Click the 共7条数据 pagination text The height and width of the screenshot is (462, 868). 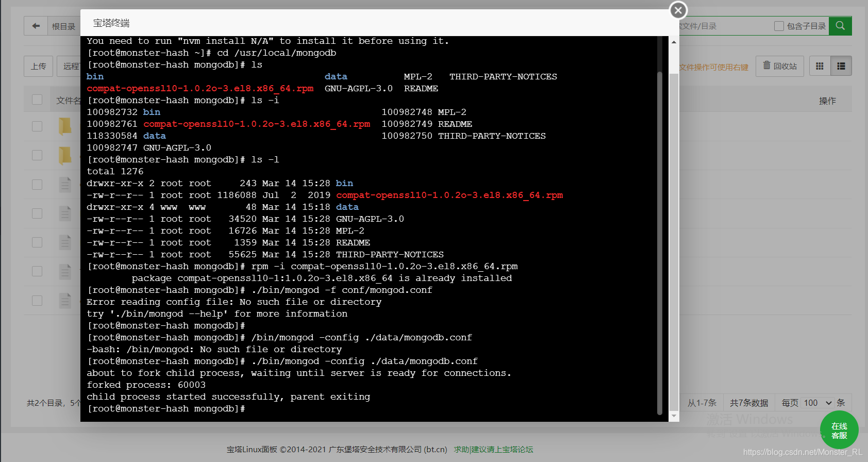coord(749,403)
